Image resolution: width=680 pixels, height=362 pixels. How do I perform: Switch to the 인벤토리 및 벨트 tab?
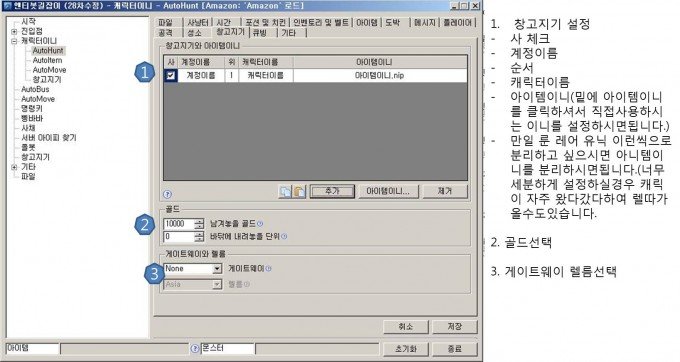321,23
